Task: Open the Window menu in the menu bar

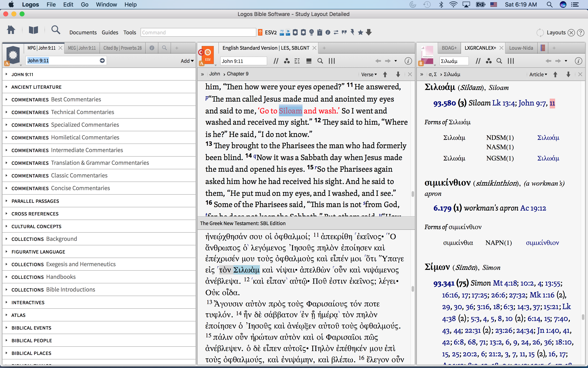Action: pos(106,4)
